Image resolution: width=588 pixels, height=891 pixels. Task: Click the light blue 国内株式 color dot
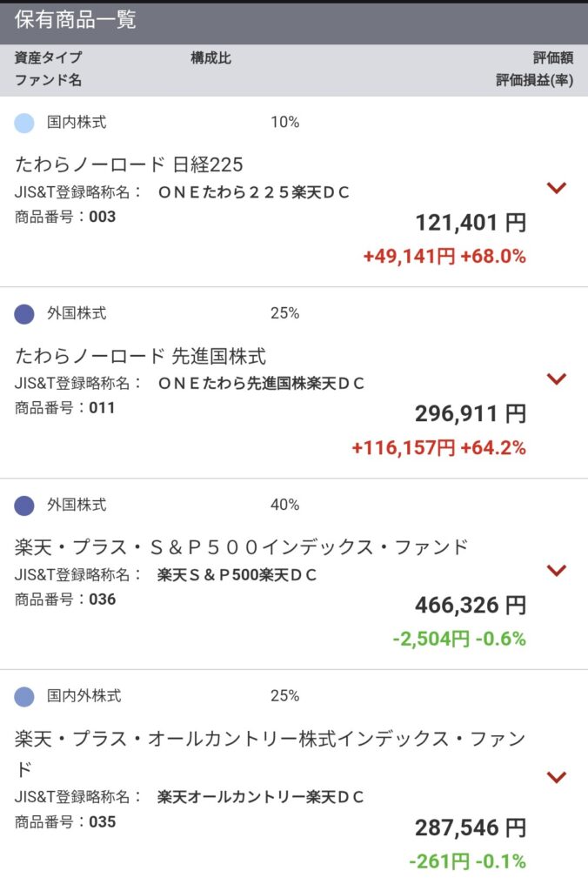click(x=24, y=123)
